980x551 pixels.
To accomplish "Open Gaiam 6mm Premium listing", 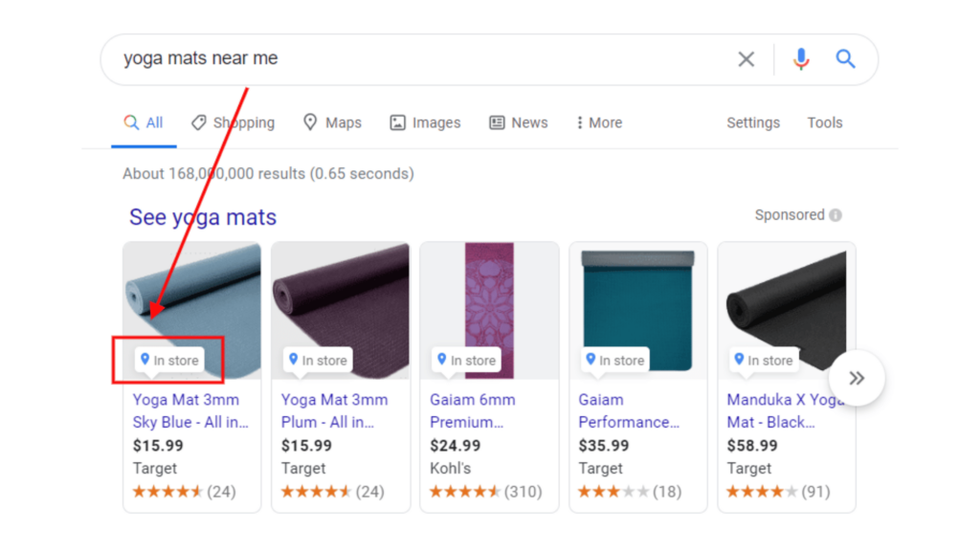I will click(473, 410).
